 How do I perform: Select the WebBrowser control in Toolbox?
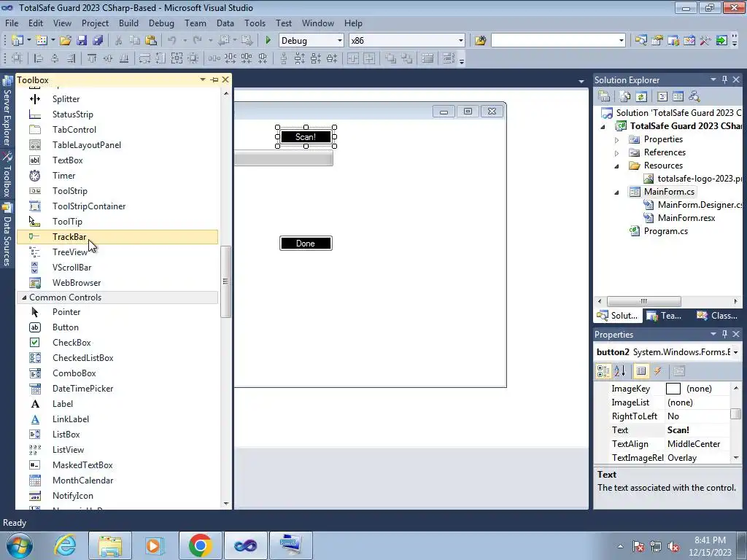pyautogui.click(x=117, y=282)
